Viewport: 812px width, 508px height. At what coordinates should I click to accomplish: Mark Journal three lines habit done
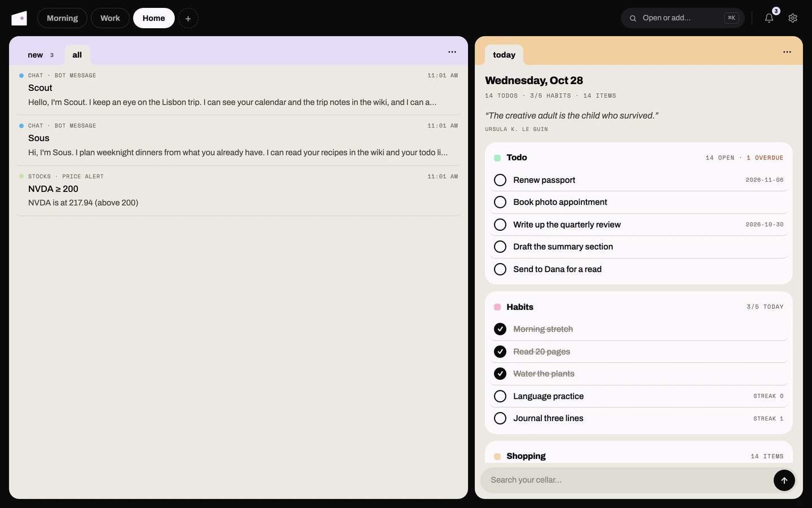(x=500, y=418)
